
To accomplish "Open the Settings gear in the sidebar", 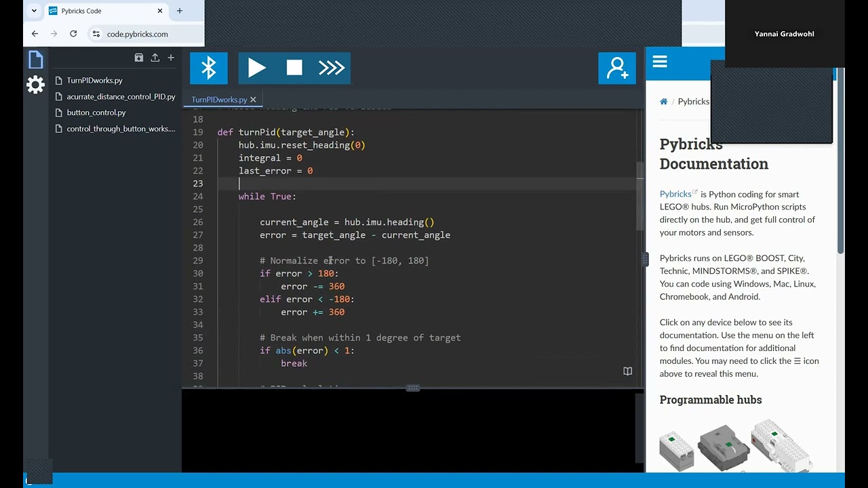I will pos(36,85).
